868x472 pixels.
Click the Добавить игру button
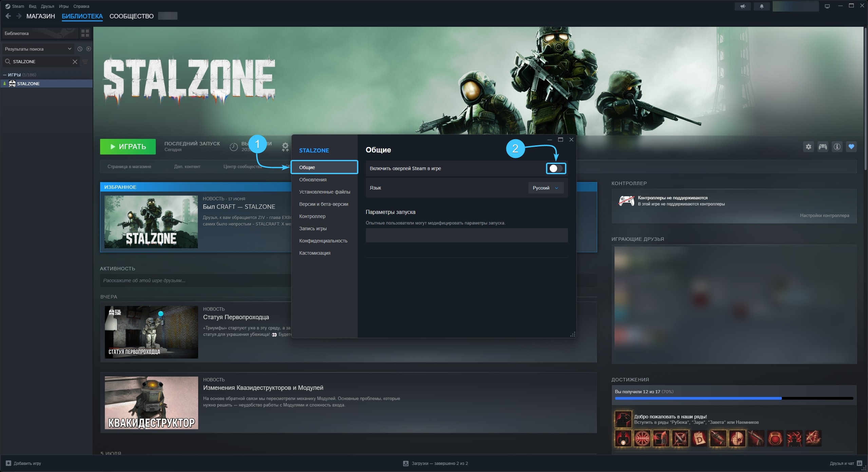23,463
